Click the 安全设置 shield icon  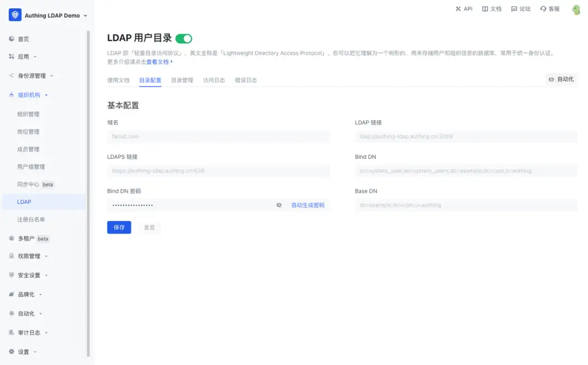pos(11,275)
